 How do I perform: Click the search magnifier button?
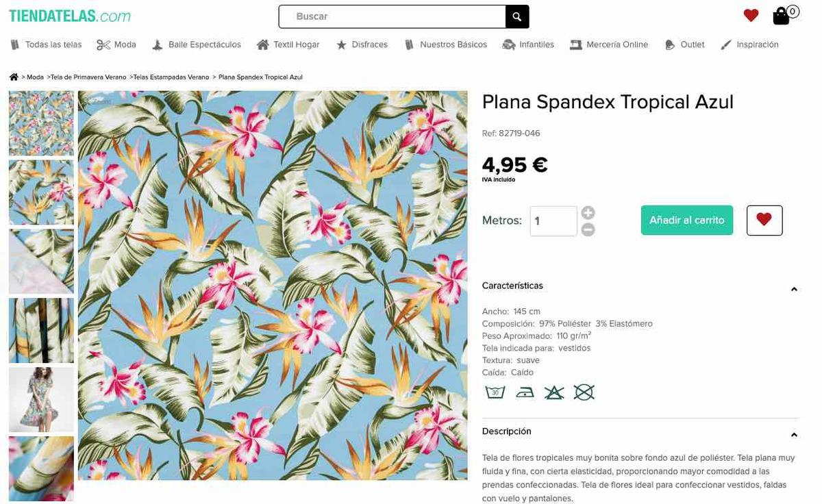[517, 17]
